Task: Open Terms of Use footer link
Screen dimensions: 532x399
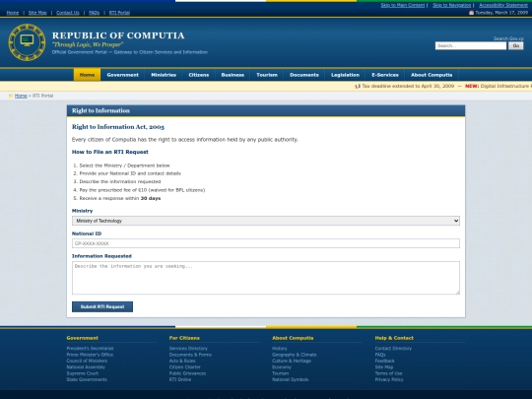Action: point(388,373)
